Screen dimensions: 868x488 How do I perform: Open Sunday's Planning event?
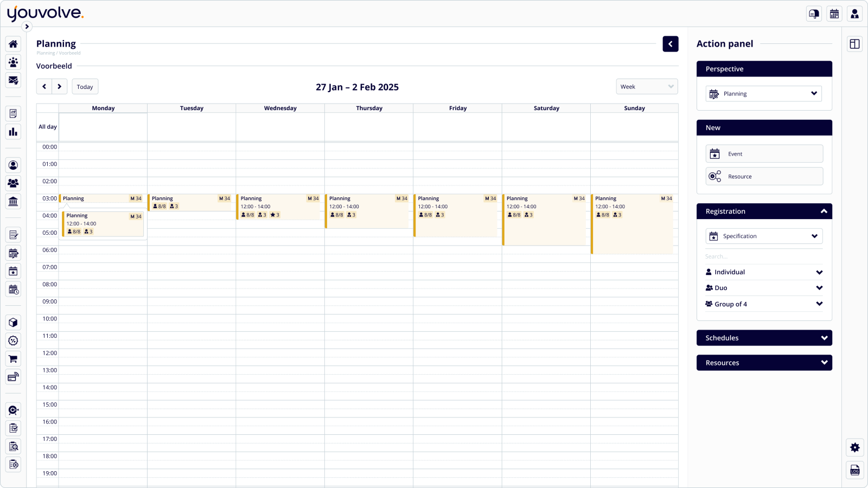(633, 224)
